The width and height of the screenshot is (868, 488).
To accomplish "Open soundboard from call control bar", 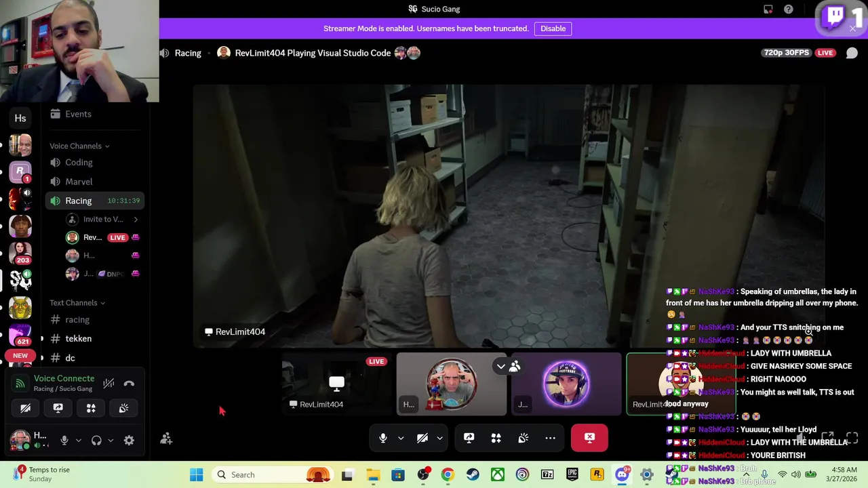I will point(524,438).
